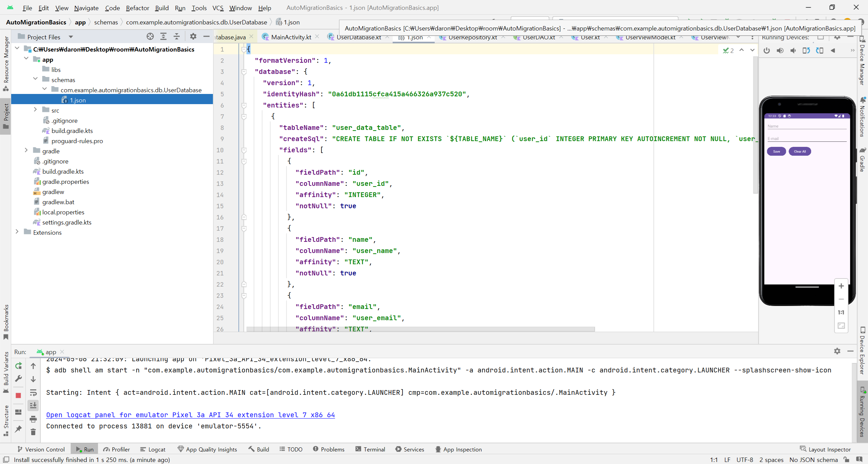Click the emulator volume up icon
The image size is (868, 464).
click(x=780, y=51)
